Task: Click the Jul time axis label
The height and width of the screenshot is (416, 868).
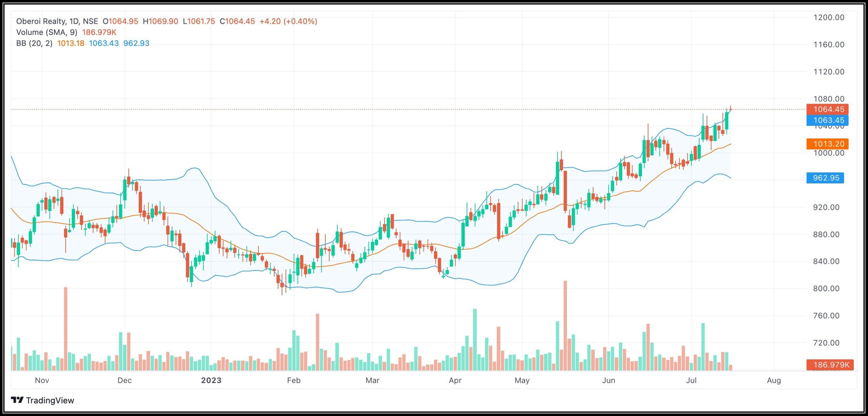Action: pos(691,380)
